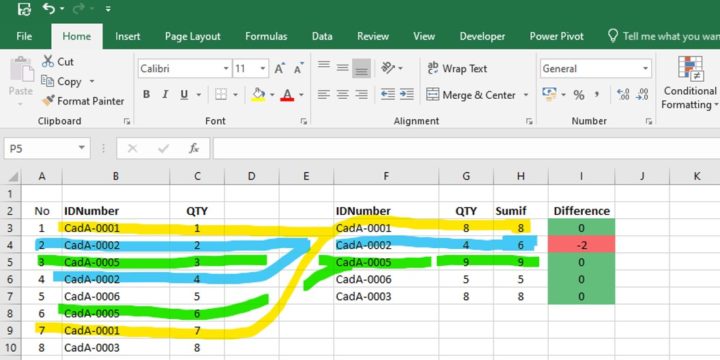
Task: Open the Data tab
Action: click(322, 36)
